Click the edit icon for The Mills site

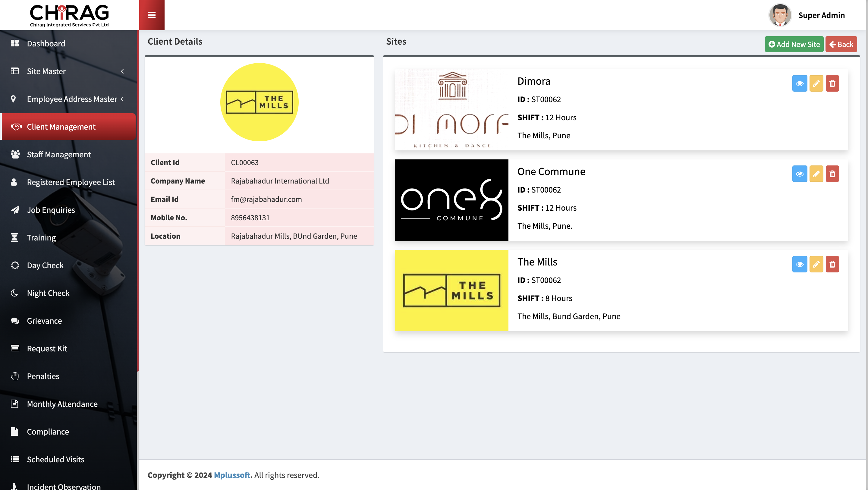(x=816, y=264)
